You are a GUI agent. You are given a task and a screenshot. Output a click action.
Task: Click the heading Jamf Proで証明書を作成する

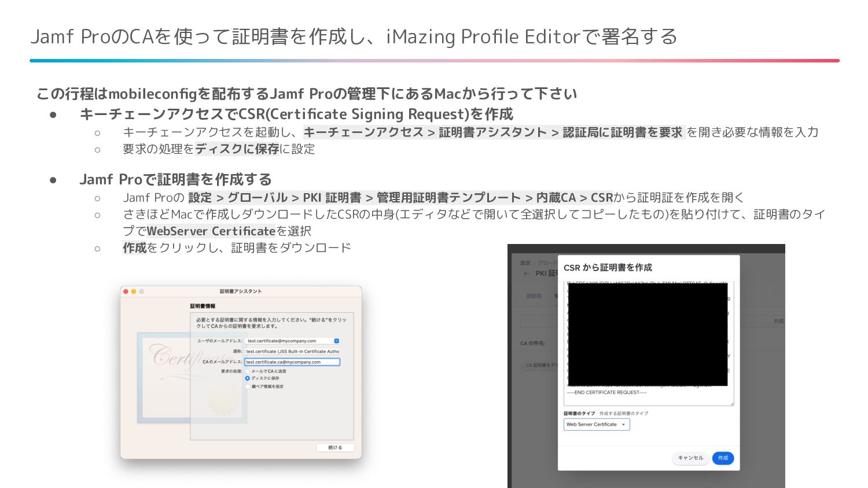(175, 179)
